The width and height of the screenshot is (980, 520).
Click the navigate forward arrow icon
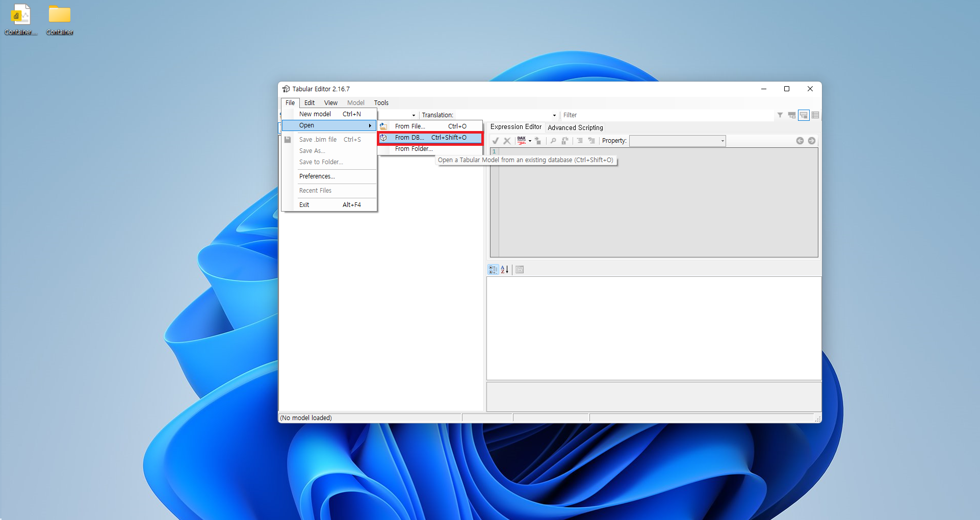[x=812, y=141]
